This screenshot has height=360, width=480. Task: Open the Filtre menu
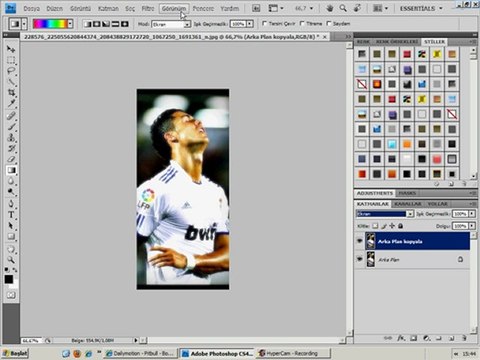point(148,8)
